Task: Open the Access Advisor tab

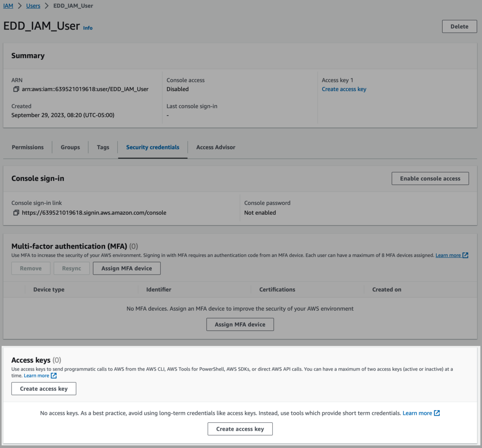Action: point(216,147)
